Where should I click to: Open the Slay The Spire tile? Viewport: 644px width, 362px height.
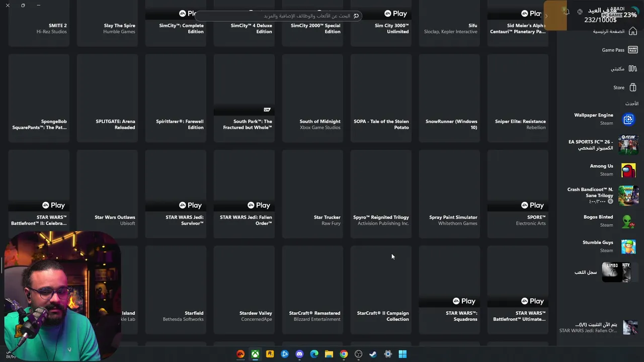click(107, 23)
